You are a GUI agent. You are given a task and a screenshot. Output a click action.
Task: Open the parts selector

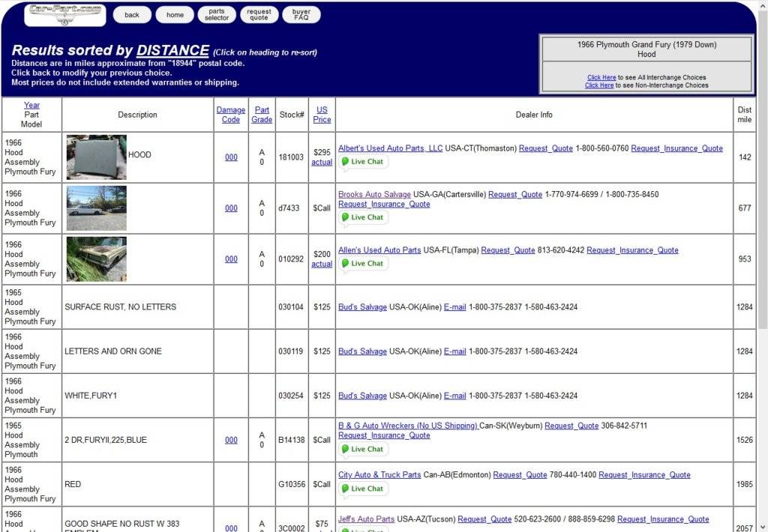217,15
